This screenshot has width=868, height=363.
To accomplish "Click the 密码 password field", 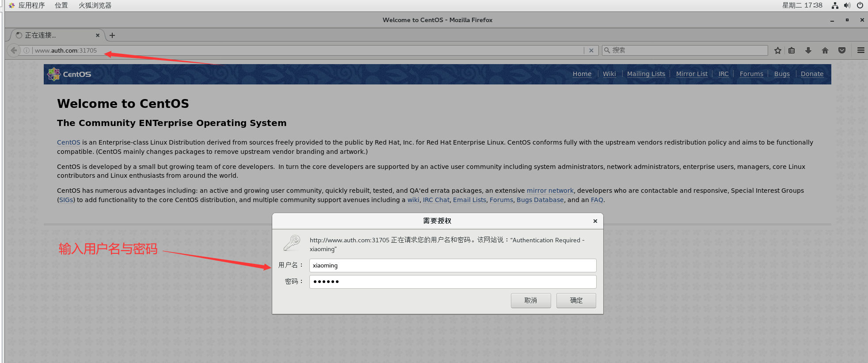I will pyautogui.click(x=453, y=282).
